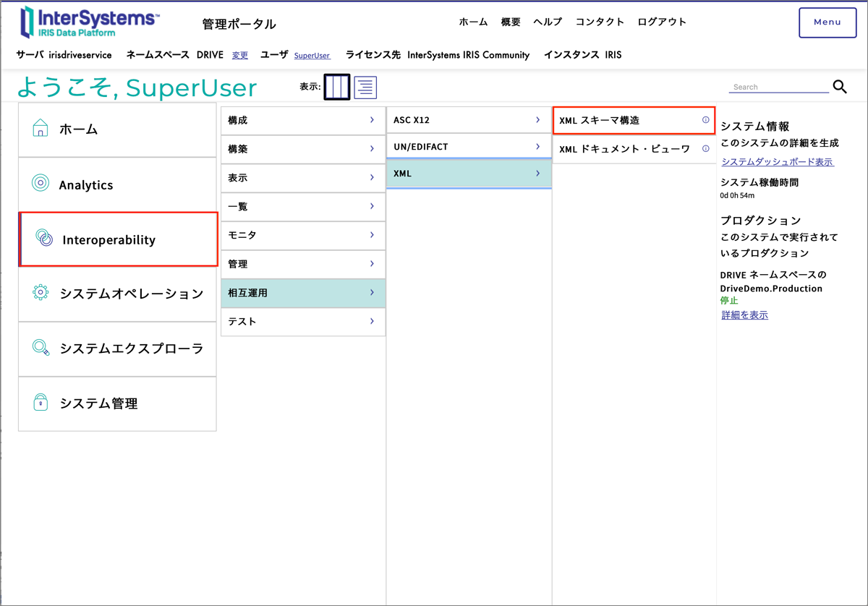Switch to column view display icon
This screenshot has width=868, height=606.
coord(337,87)
